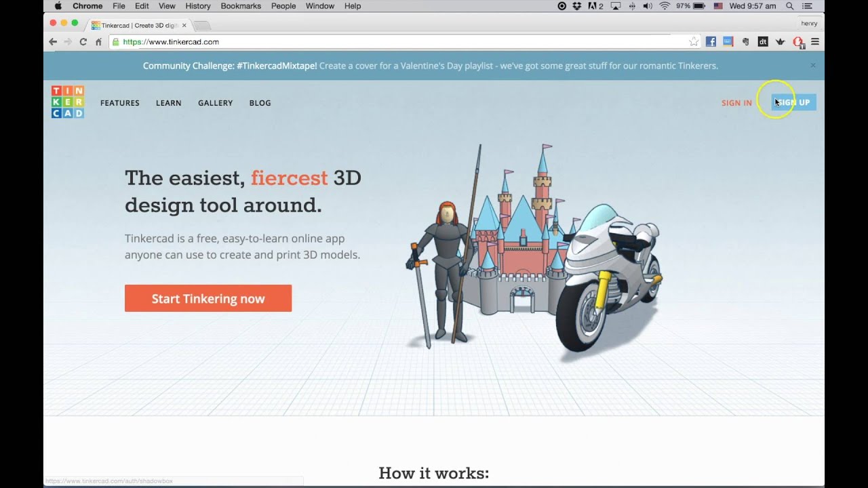868x488 pixels.
Task: Open the History menu
Action: [198, 6]
